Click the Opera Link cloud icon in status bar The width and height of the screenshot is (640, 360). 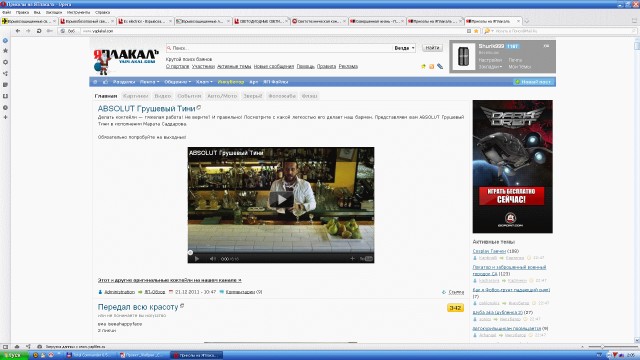[x=17, y=347]
